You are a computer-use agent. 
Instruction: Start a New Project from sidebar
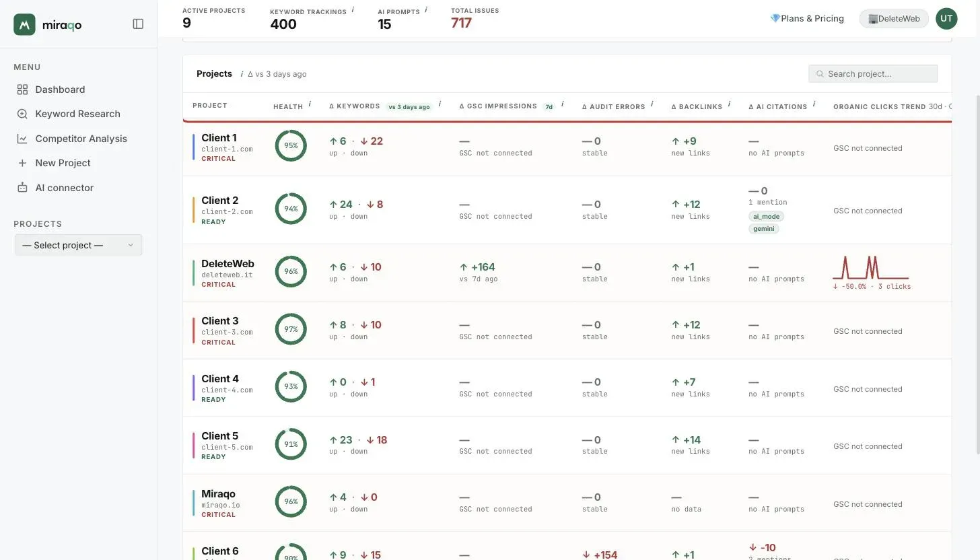(x=63, y=163)
